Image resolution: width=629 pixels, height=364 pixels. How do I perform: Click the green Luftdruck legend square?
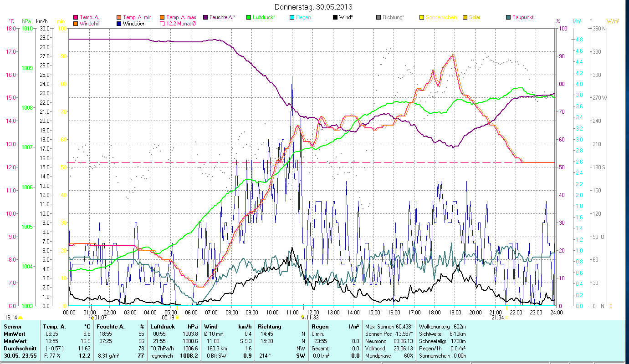[249, 17]
